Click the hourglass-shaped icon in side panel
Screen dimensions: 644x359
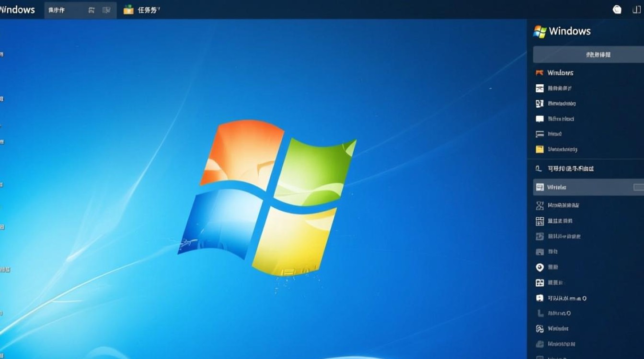click(540, 205)
